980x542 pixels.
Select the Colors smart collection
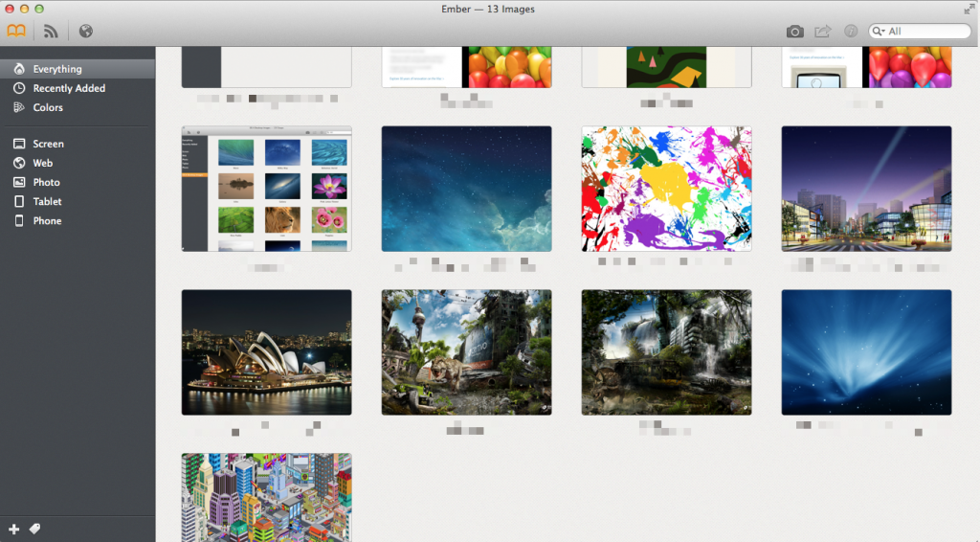(48, 107)
